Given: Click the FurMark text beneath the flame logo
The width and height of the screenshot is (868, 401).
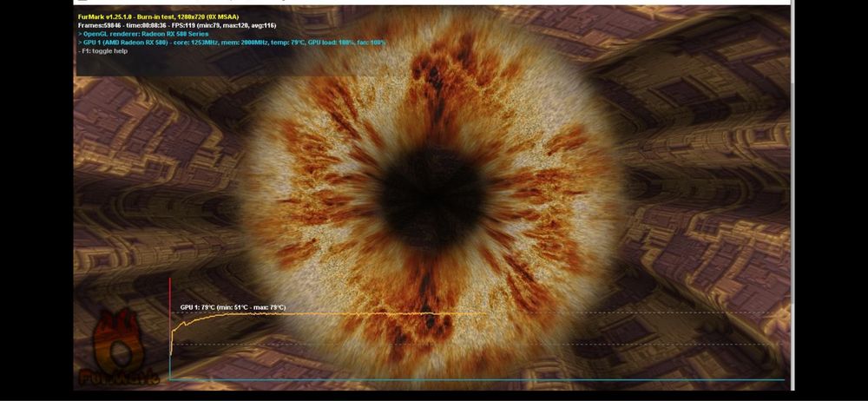Looking at the screenshot, I should click(x=120, y=378).
